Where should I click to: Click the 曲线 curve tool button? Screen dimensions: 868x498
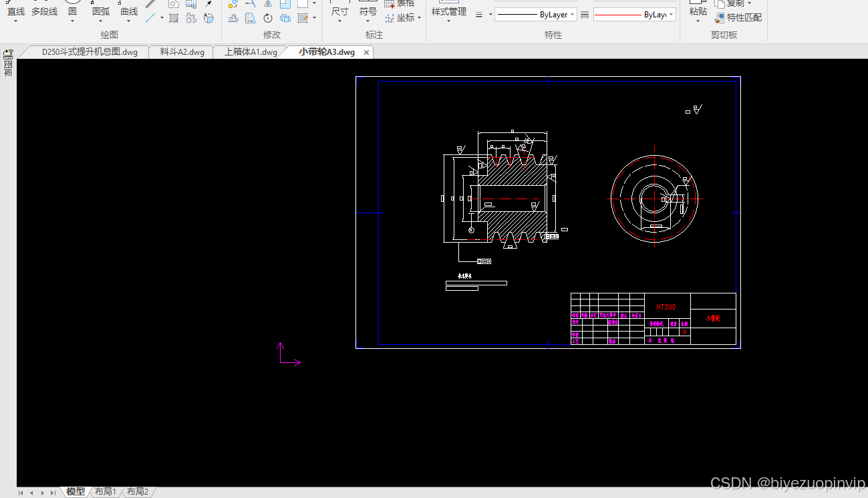[128, 11]
